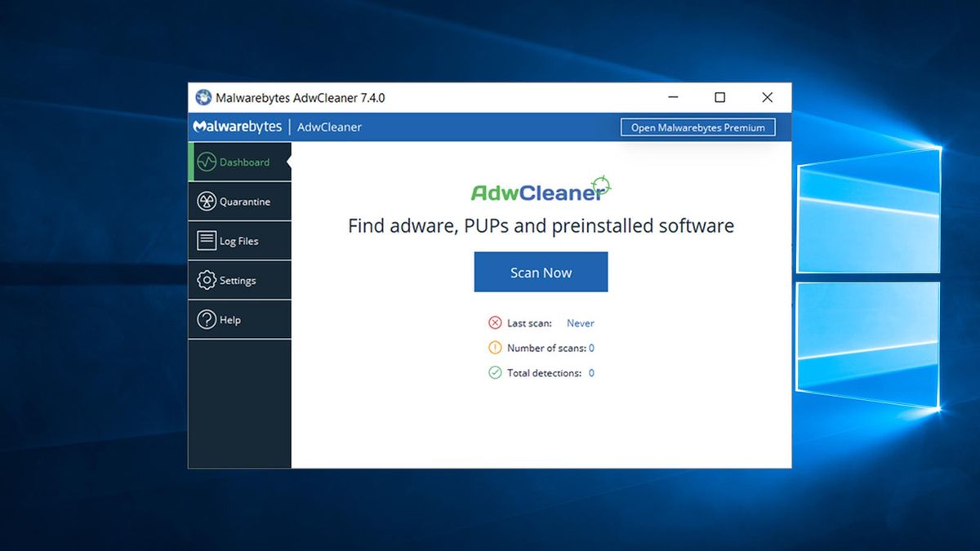Click the 0 value beside Number of scans
Screen dimensions: 980x551
tap(591, 348)
